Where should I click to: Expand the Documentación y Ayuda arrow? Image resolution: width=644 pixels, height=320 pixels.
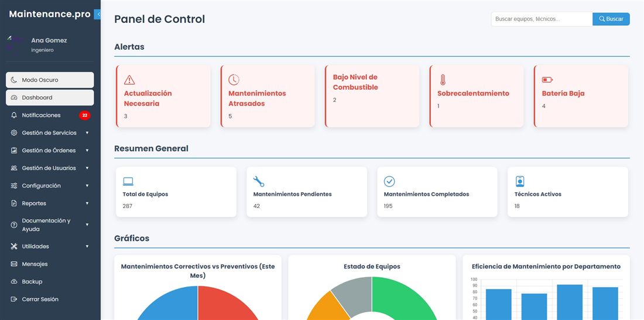tap(87, 224)
